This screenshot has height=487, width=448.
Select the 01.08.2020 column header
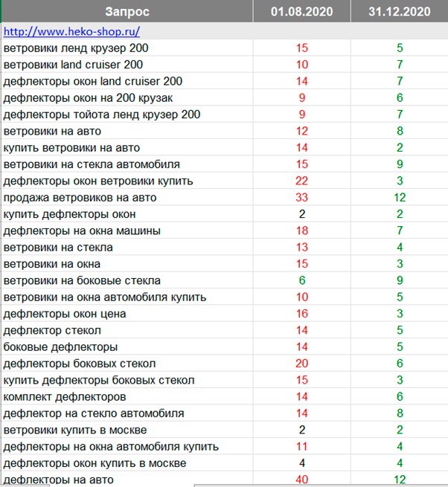302,11
